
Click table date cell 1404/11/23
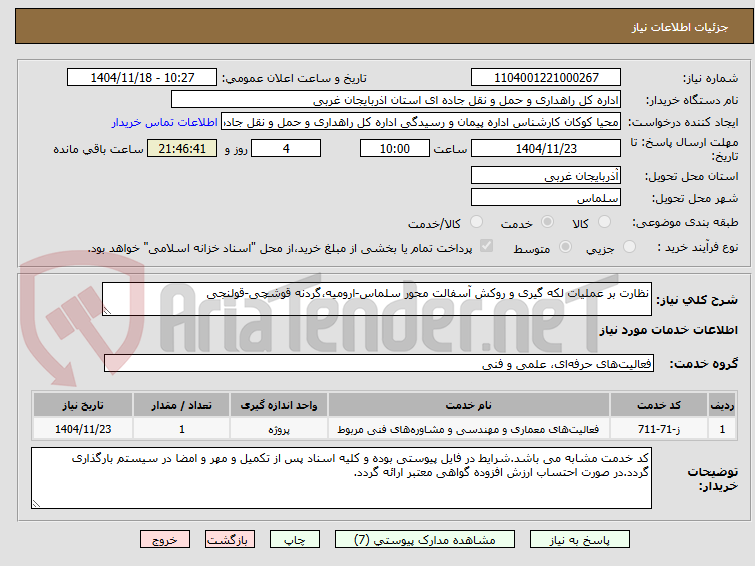(83, 429)
